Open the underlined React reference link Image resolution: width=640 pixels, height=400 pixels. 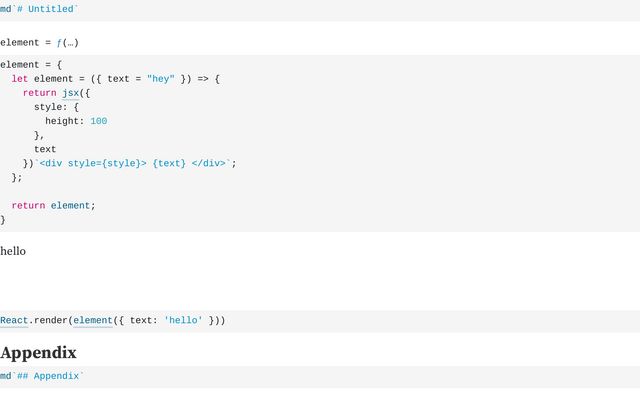tap(14, 321)
